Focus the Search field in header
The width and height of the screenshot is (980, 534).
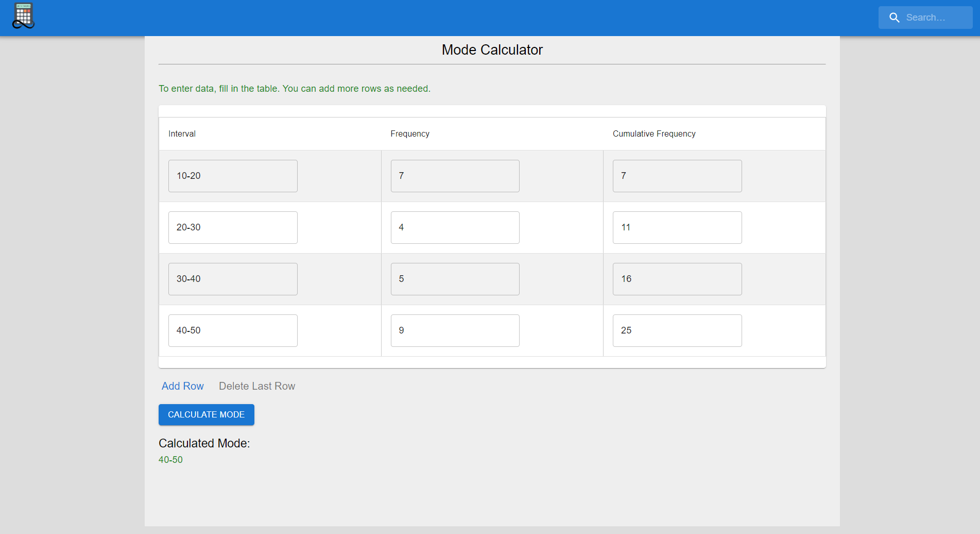click(925, 18)
